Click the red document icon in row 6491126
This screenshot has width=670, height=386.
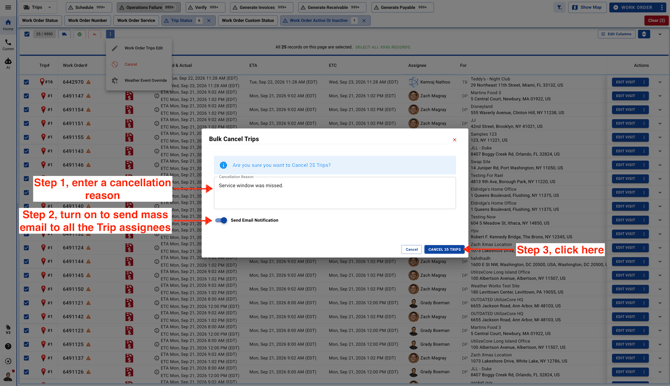pos(129,372)
